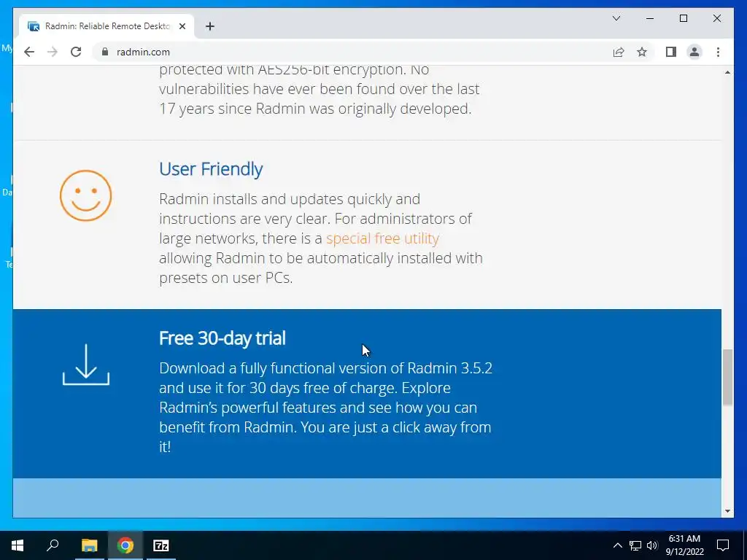This screenshot has width=747, height=560.
Task: Open File Explorer from the taskbar
Action: pyautogui.click(x=89, y=545)
